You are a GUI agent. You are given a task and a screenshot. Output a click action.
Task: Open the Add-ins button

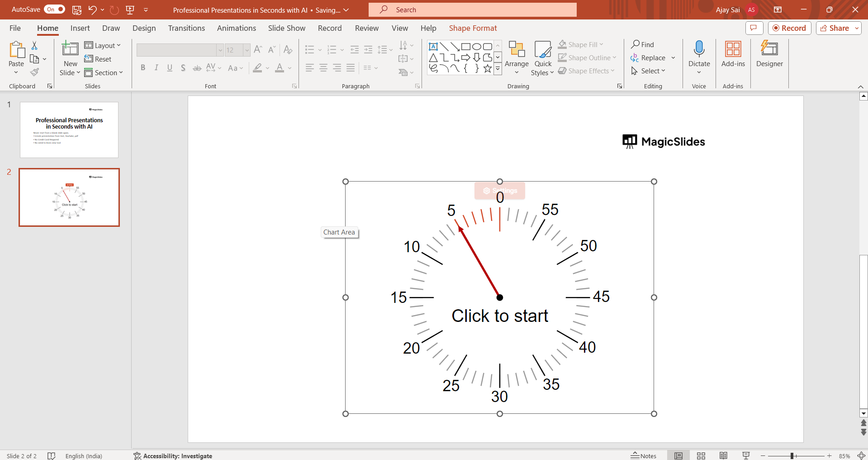733,54
